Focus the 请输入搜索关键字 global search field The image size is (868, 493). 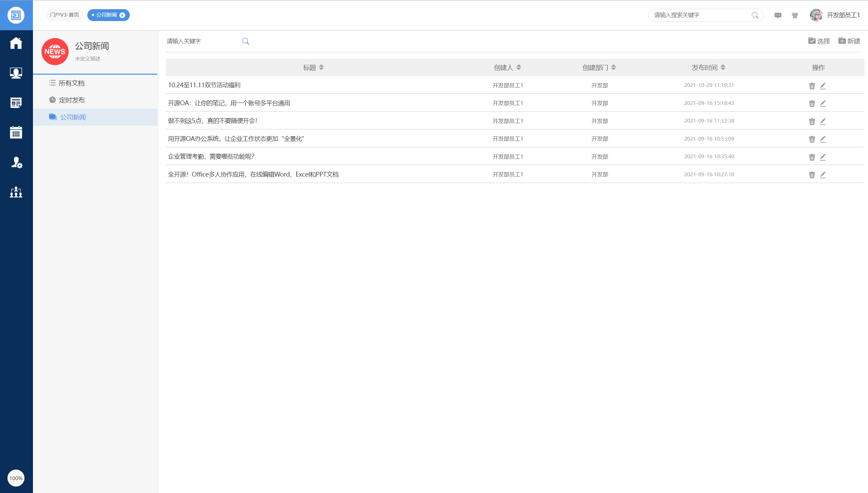tap(700, 15)
